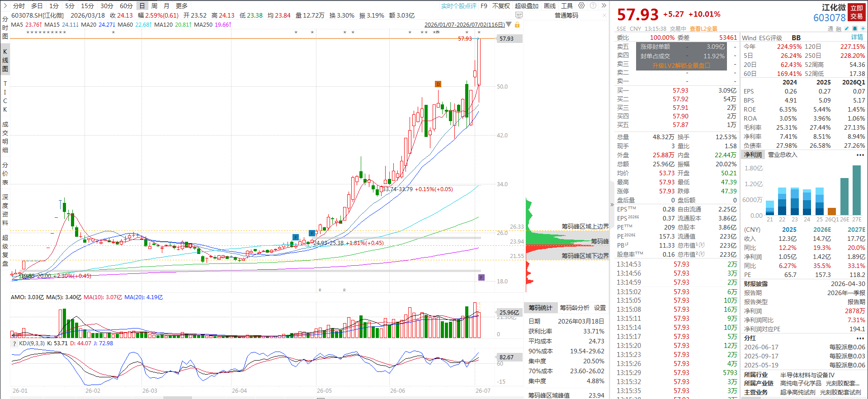This screenshot has height=399, width=868.
Task: Click the bell alert icon
Action: tap(855, 28)
